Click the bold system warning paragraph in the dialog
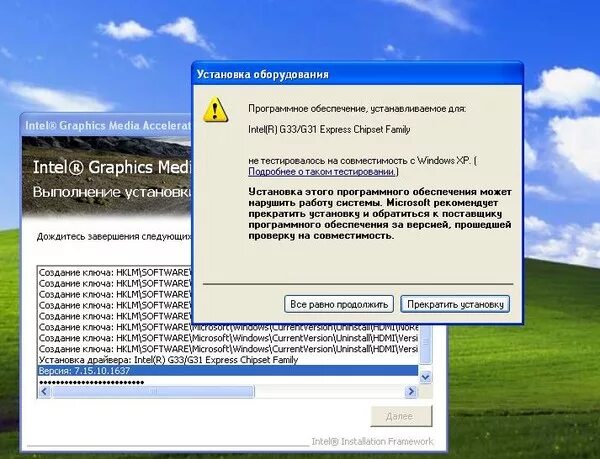 point(380,213)
